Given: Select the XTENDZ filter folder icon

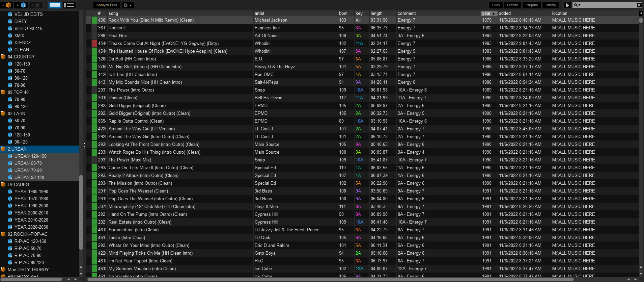Looking at the screenshot, I should (10, 43).
